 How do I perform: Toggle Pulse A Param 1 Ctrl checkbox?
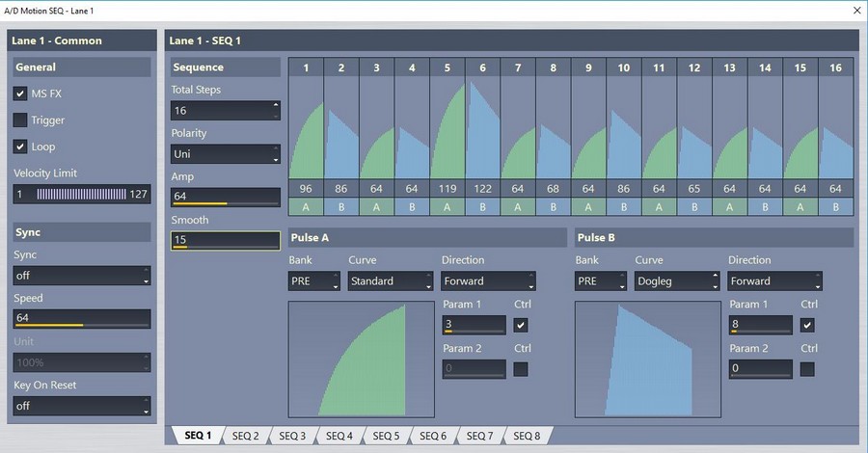pyautogui.click(x=521, y=325)
